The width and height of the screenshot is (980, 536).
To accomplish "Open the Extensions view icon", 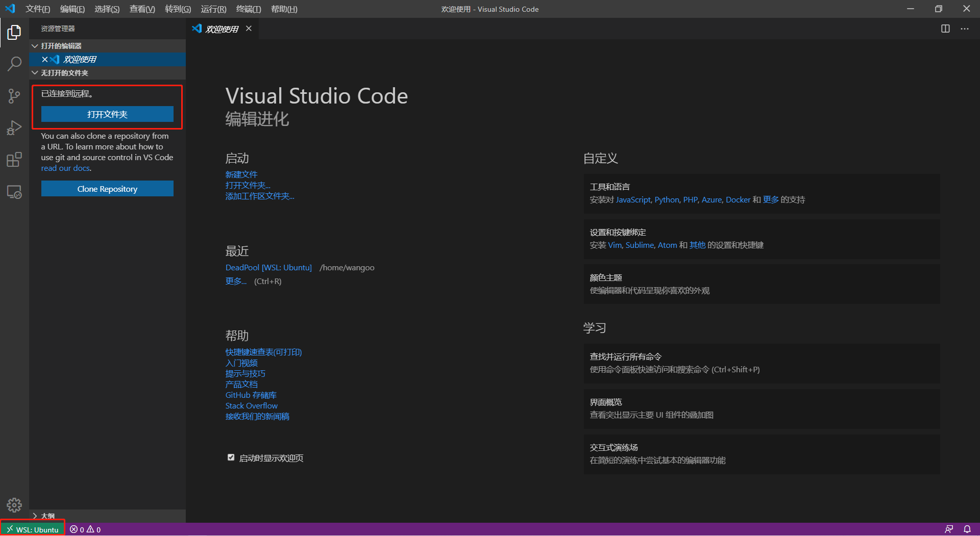I will pyautogui.click(x=14, y=160).
